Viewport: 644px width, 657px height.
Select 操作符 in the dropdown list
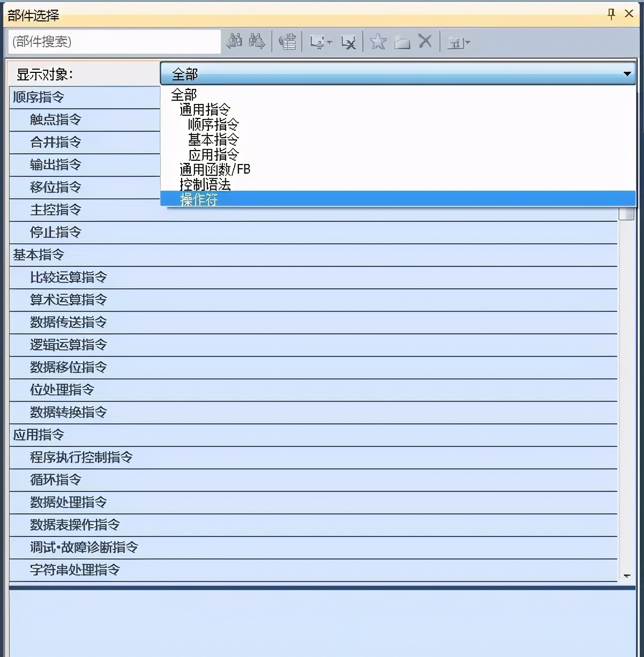[199, 200]
